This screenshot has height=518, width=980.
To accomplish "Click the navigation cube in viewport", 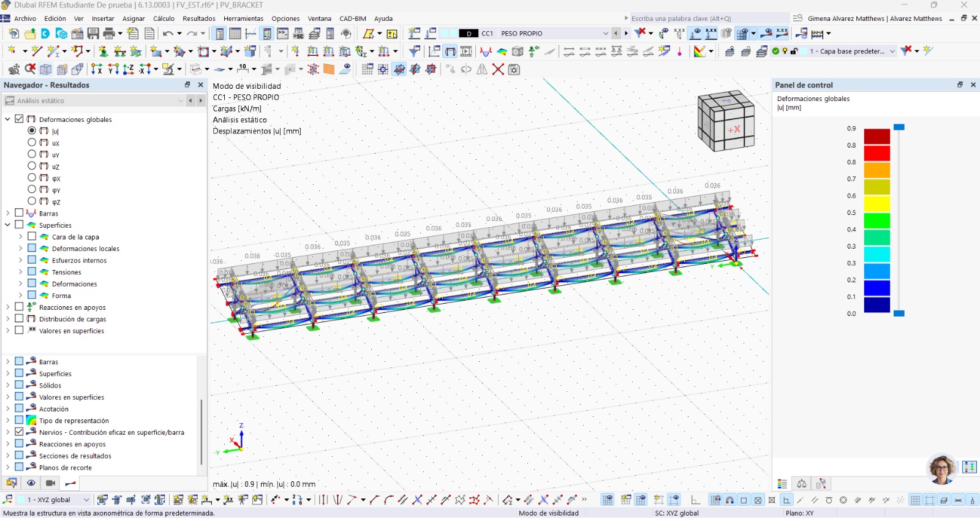I will [x=726, y=121].
